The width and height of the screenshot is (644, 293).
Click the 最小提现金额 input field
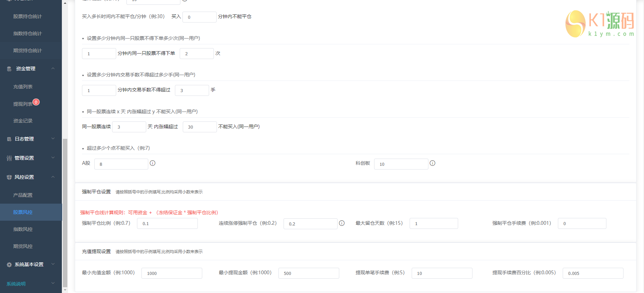(309, 273)
